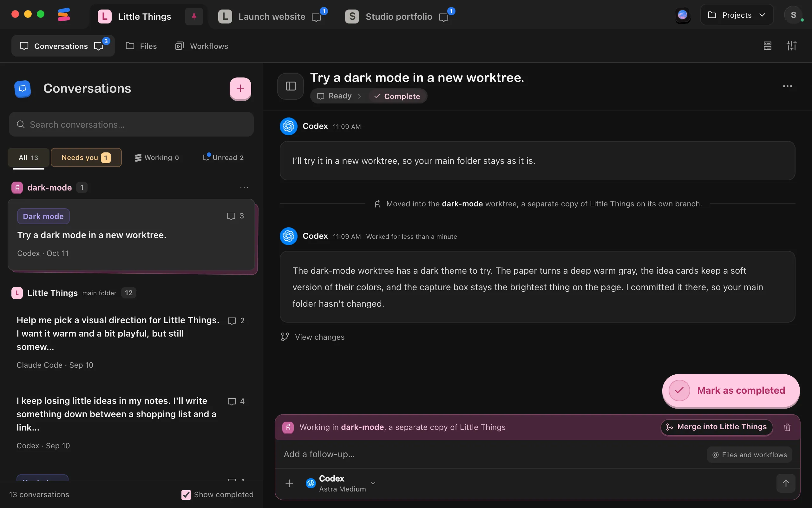Click the unread badge on Launch website tab

(x=324, y=11)
